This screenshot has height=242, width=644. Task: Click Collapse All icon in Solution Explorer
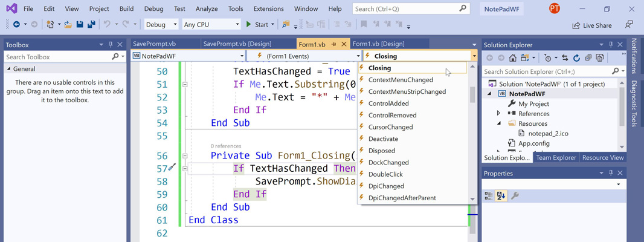point(588,58)
